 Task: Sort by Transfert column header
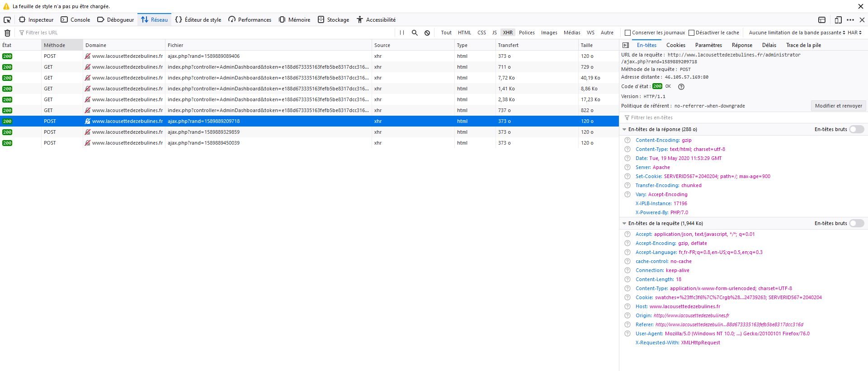click(x=537, y=45)
